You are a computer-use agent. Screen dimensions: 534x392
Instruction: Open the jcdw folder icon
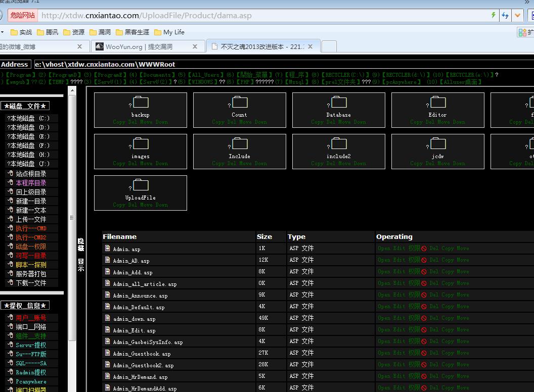(x=438, y=143)
